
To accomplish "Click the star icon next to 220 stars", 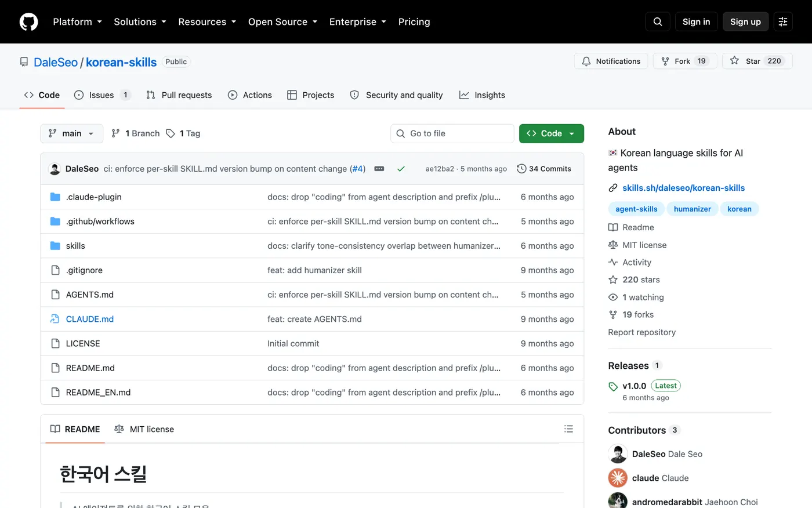I will click(613, 280).
